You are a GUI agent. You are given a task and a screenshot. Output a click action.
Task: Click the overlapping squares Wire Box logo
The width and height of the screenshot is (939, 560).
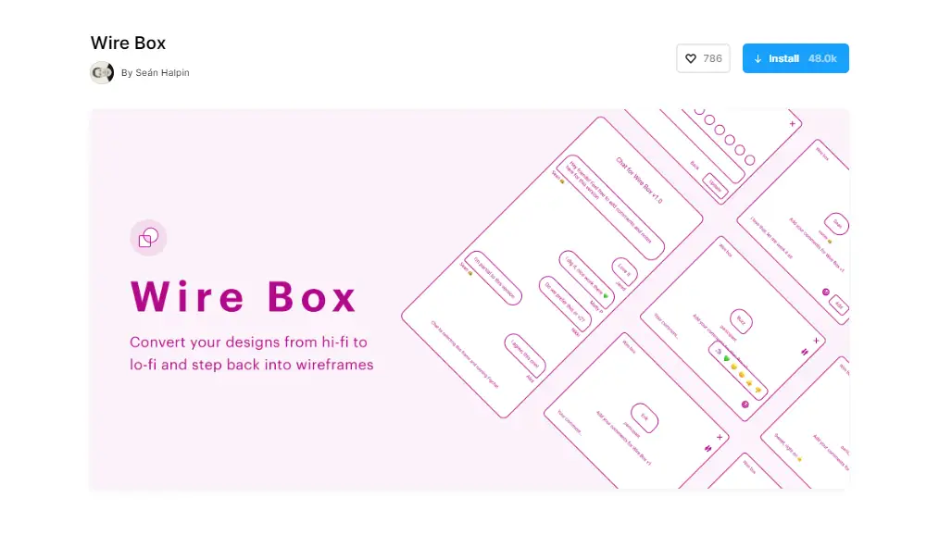point(147,239)
